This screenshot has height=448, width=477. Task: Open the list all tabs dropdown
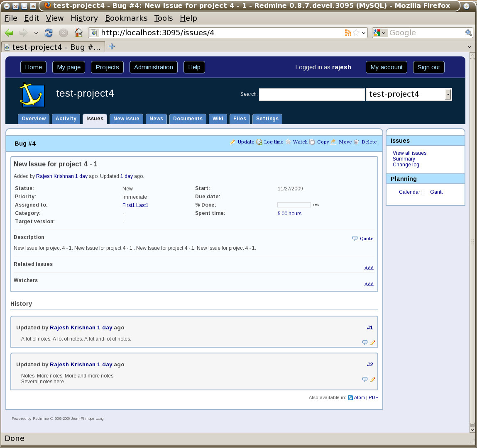(x=470, y=47)
